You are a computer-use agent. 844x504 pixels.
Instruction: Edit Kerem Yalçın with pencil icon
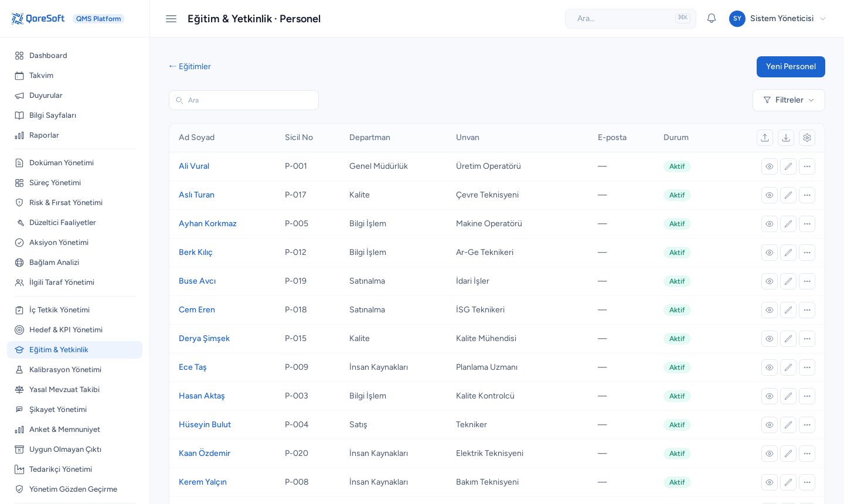[x=788, y=482]
